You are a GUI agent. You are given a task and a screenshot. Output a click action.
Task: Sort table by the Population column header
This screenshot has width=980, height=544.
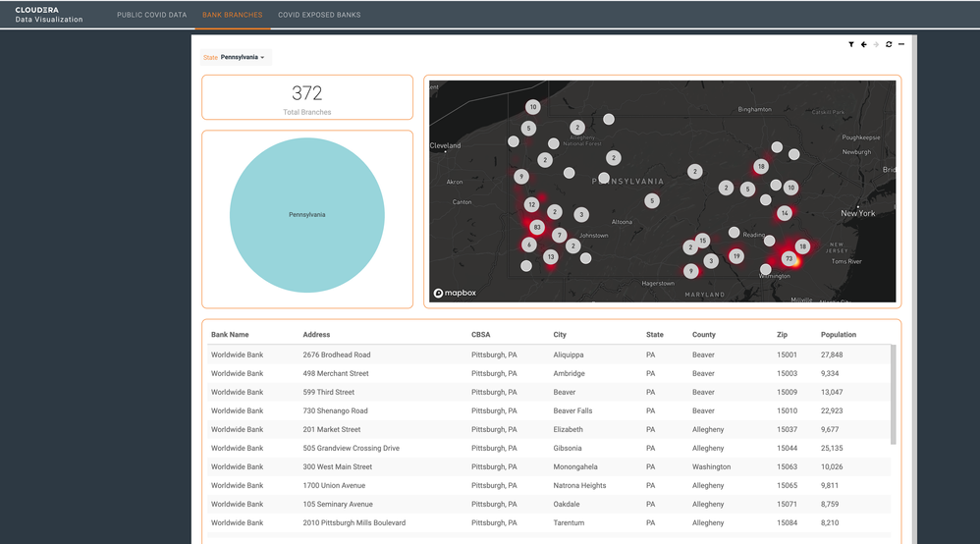click(839, 335)
